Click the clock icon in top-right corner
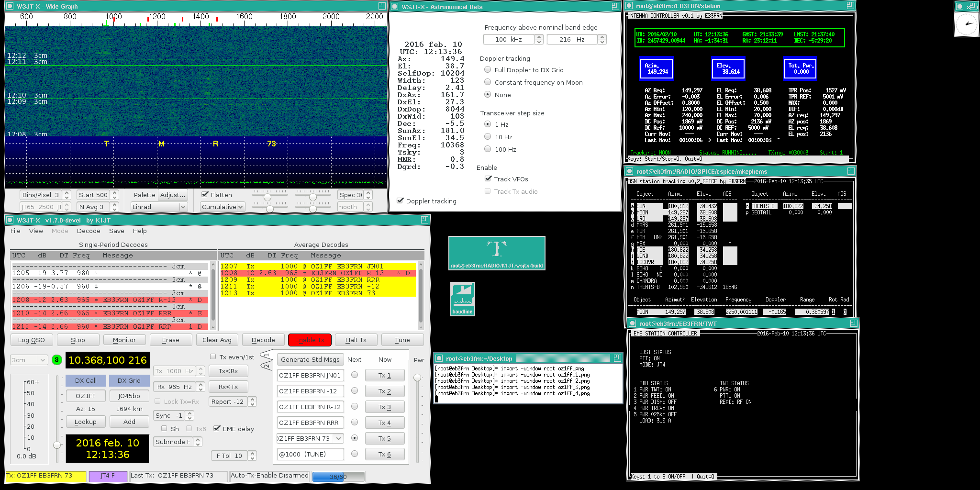 coord(968,24)
